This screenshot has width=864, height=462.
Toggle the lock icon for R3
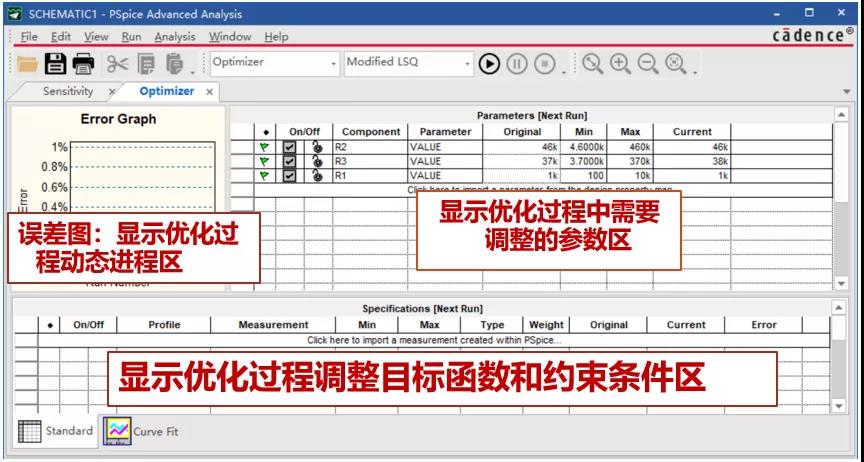(317, 162)
